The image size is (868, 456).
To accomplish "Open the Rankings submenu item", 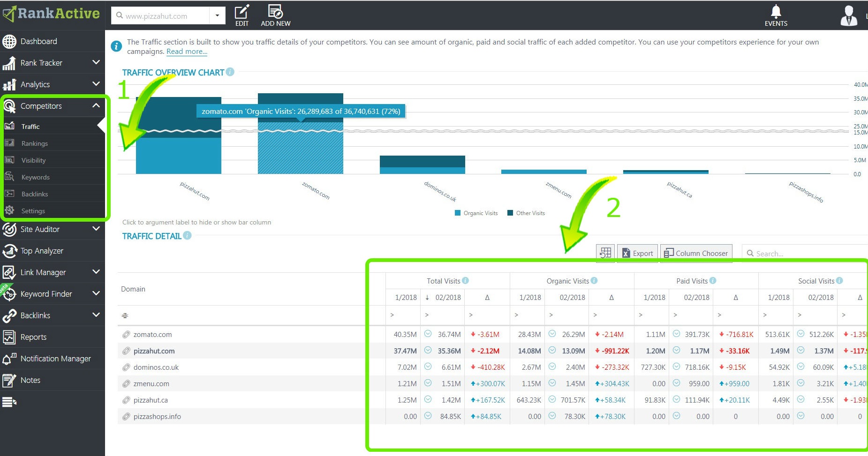I will click(x=35, y=143).
